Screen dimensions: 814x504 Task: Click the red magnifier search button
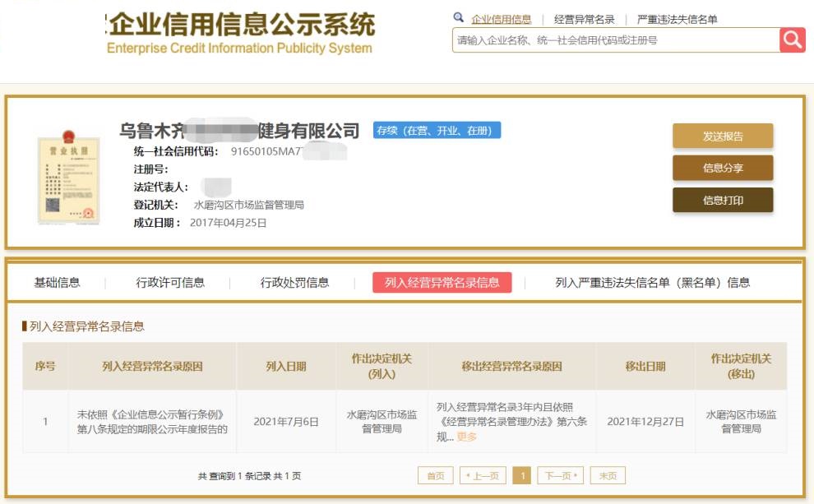[x=793, y=39]
